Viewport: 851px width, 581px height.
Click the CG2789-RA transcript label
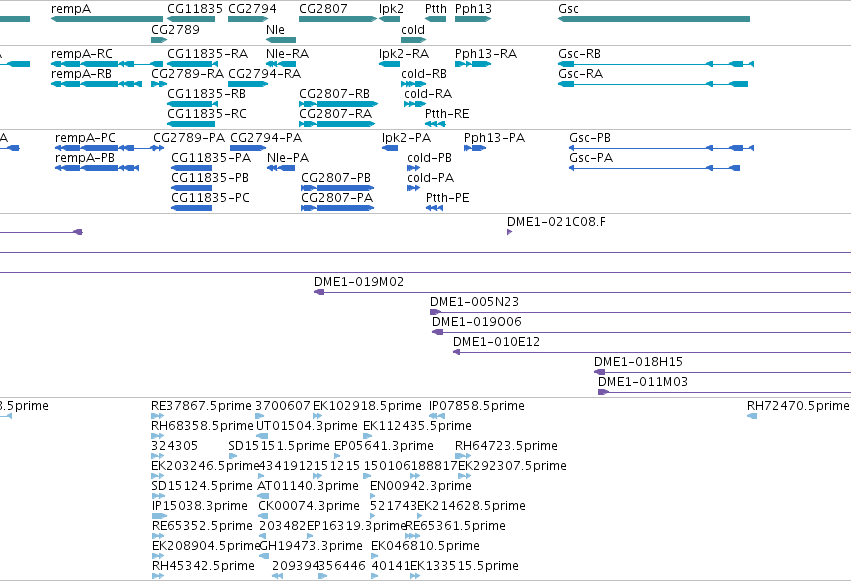tap(187, 74)
